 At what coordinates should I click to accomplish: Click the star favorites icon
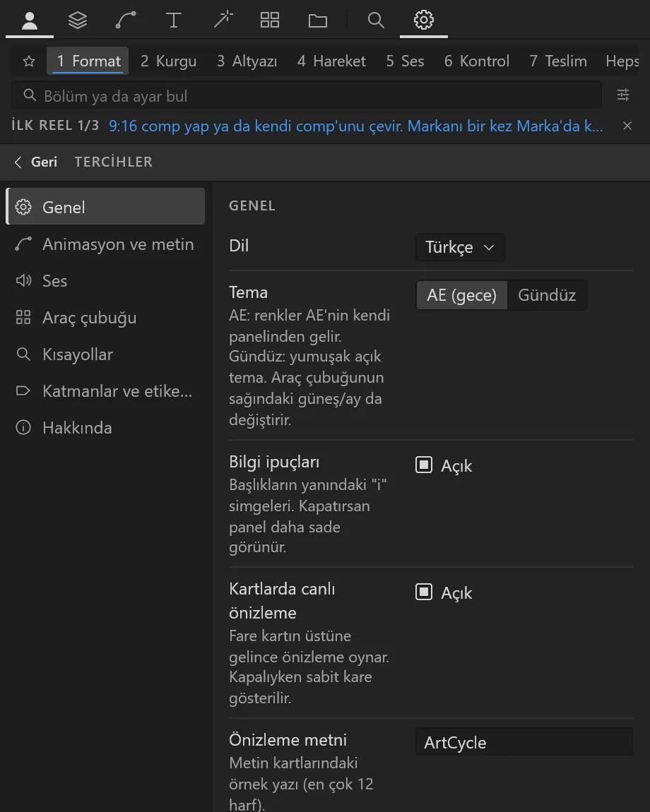tap(29, 61)
